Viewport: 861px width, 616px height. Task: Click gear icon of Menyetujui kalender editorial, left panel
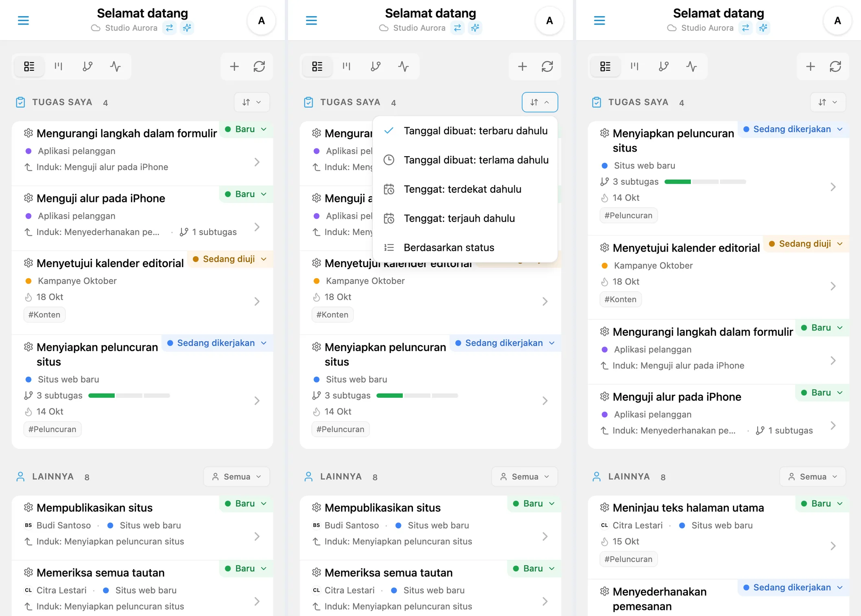pos(28,263)
